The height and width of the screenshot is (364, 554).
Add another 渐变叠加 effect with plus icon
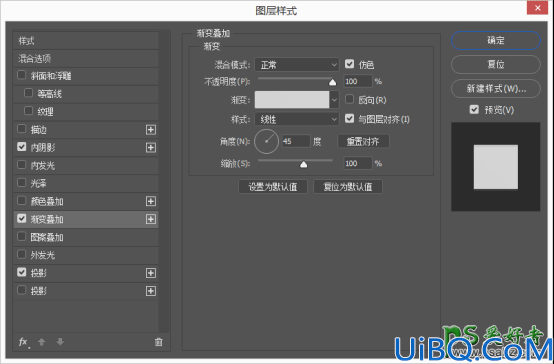[151, 219]
